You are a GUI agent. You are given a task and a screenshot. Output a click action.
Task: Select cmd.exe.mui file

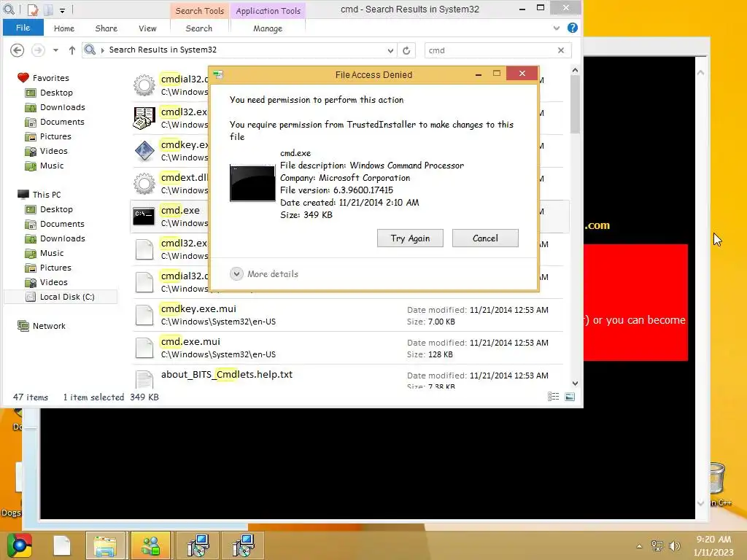348,348
